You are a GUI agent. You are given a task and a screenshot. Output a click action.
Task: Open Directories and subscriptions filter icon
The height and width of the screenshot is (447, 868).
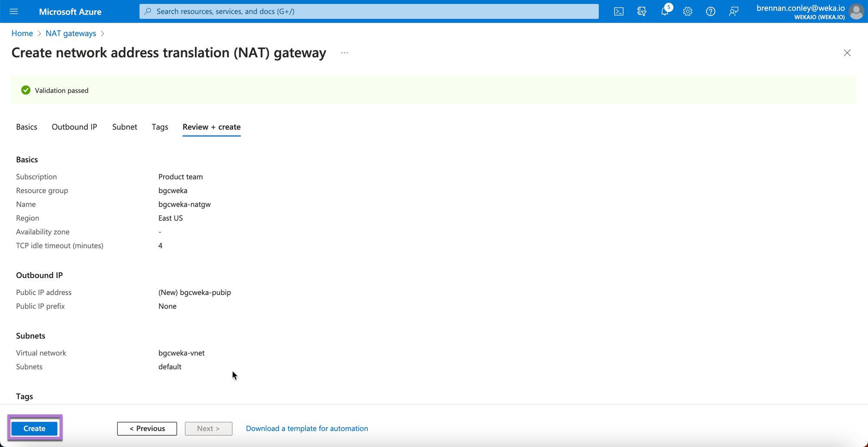click(x=642, y=12)
